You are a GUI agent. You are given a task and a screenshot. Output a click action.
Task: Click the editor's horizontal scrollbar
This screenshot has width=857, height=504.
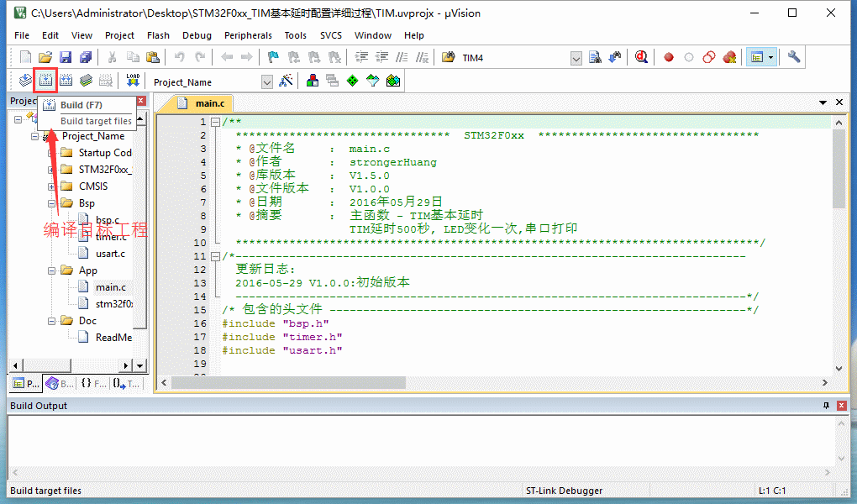tap(496, 383)
